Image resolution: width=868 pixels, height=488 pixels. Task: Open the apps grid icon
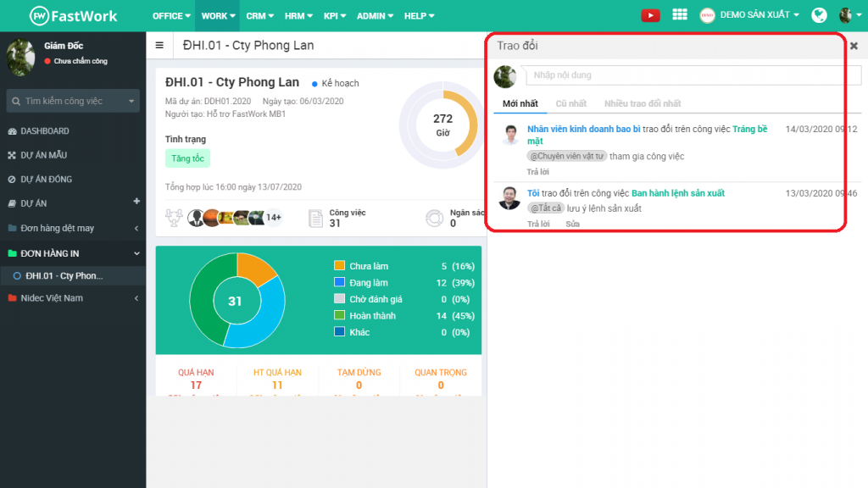click(680, 15)
